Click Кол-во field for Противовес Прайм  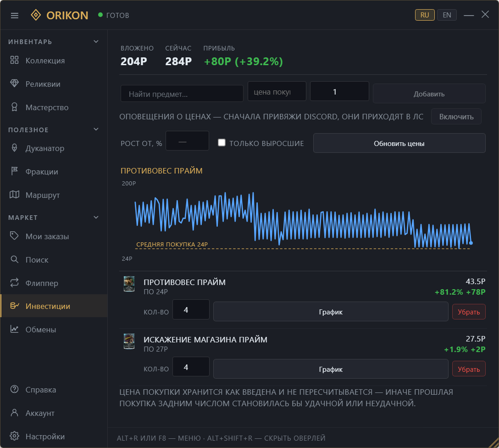click(x=191, y=309)
